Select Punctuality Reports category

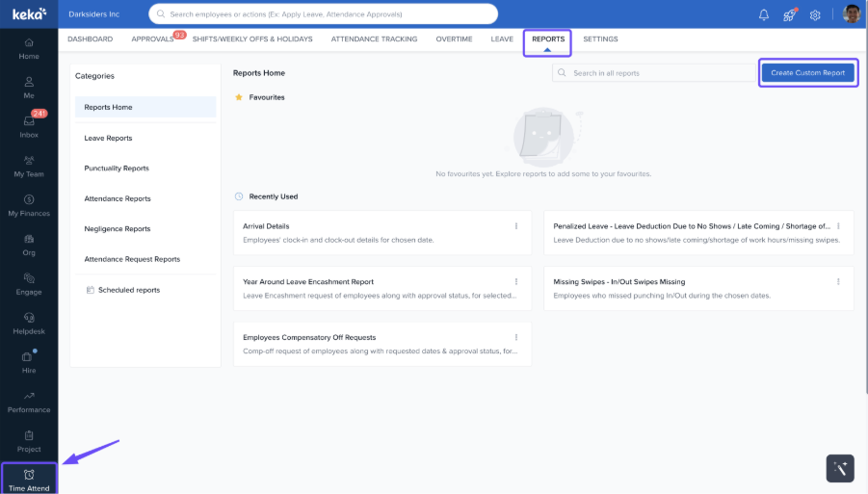(x=117, y=169)
